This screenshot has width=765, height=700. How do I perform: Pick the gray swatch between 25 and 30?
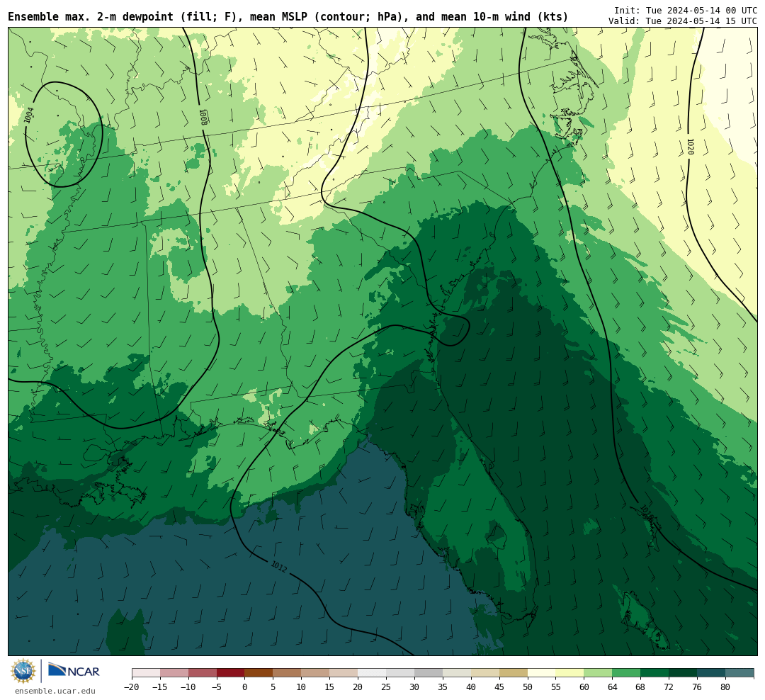[x=400, y=673]
